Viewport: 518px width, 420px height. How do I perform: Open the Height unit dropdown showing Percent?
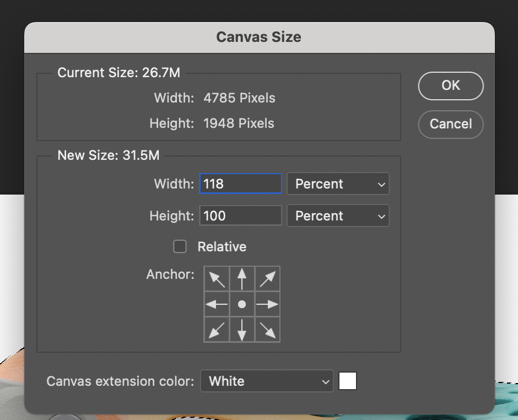(x=338, y=216)
